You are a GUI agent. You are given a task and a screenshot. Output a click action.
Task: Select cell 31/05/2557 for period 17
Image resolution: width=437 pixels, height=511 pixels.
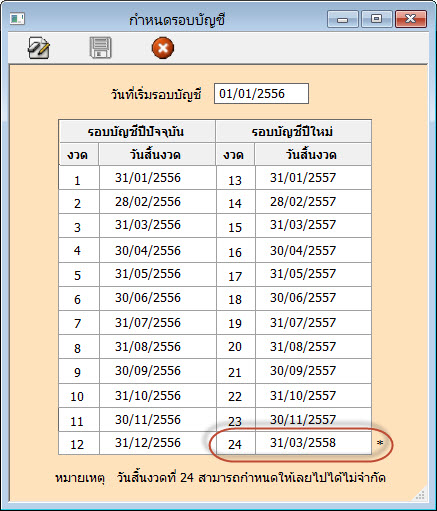tap(313, 274)
